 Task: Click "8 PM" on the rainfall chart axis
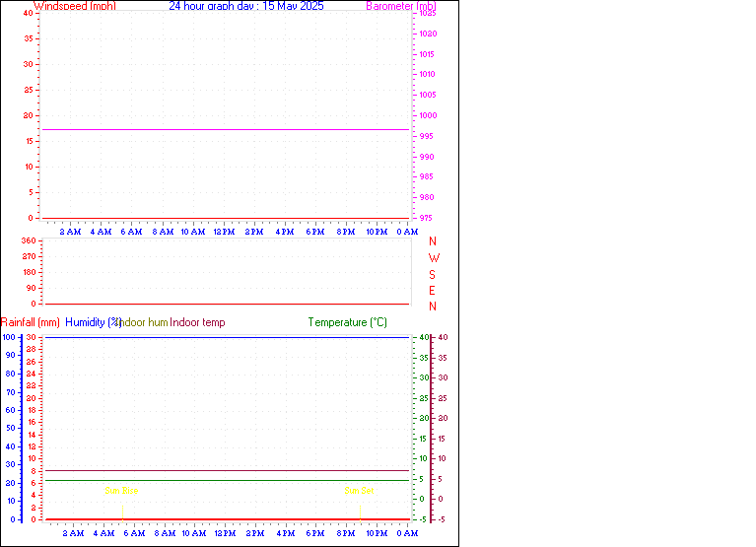346,533
